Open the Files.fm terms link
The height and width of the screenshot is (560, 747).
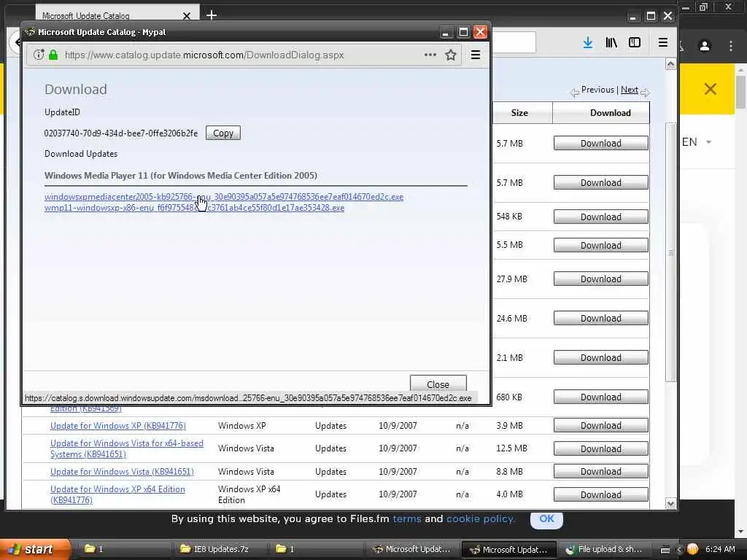406,518
